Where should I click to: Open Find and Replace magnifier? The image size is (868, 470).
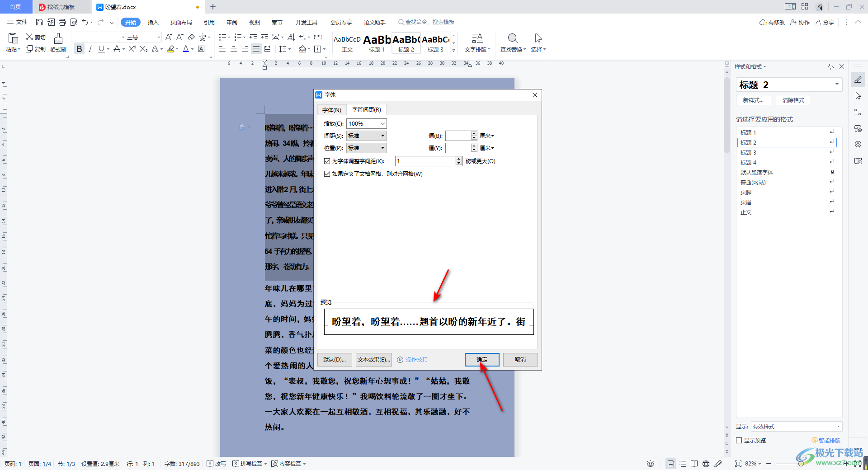pyautogui.click(x=513, y=38)
